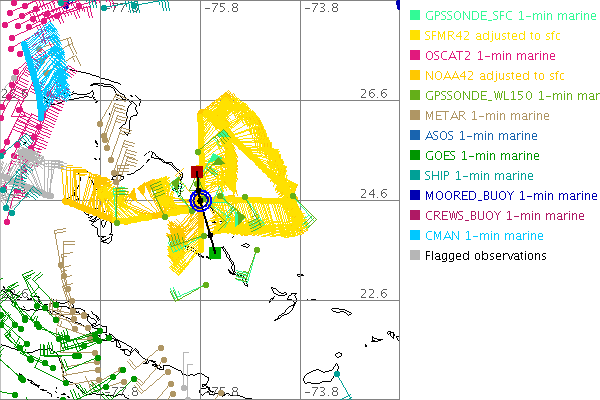
Task: Click the CMAN light-blue legend swatch
Action: pyautogui.click(x=415, y=236)
